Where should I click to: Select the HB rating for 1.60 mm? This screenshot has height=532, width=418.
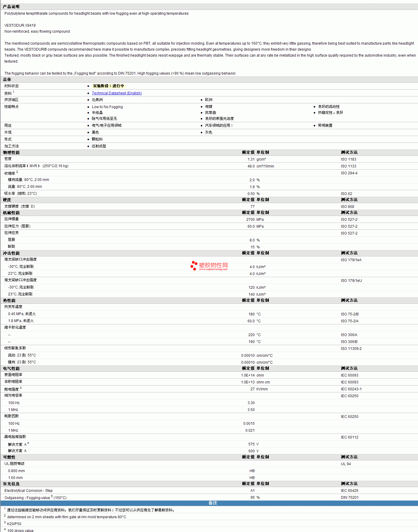coord(252,478)
